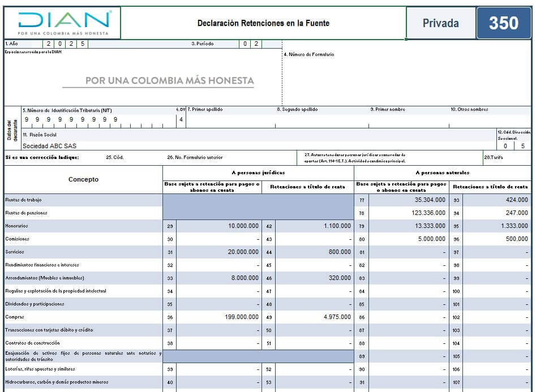Image resolution: width=536 pixels, height=392 pixels.
Task: Select Servicios retention value 800.000
Action: coord(315,252)
